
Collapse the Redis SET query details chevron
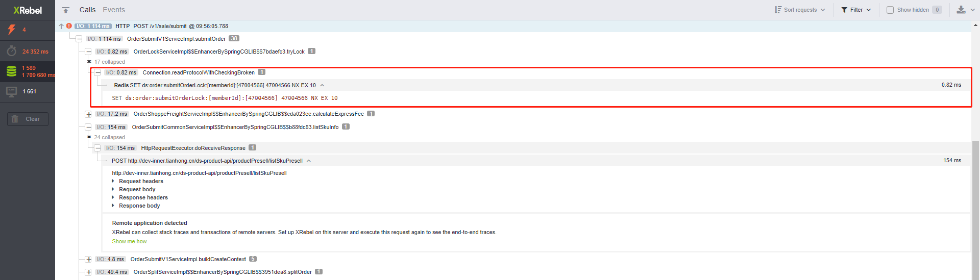pos(322,85)
